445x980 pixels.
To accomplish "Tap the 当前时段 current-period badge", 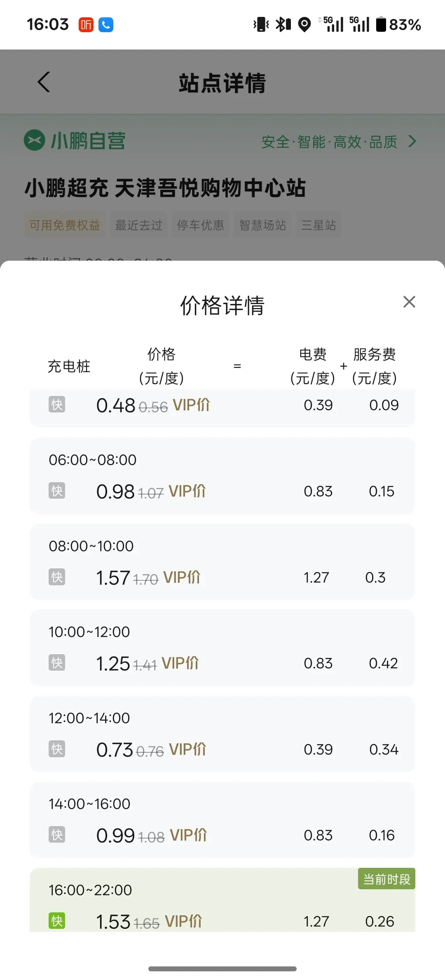I will (x=386, y=879).
